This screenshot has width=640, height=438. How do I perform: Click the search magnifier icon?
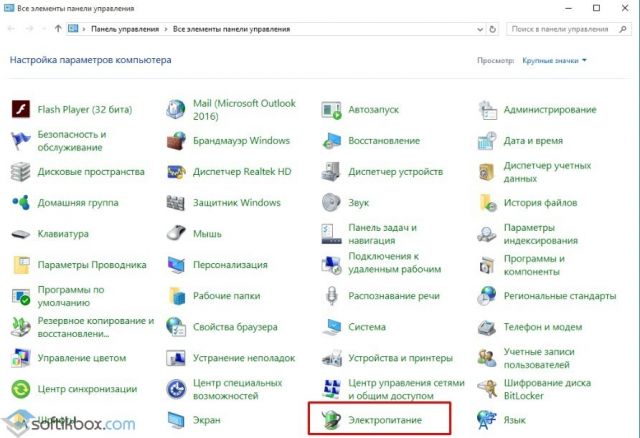click(623, 29)
